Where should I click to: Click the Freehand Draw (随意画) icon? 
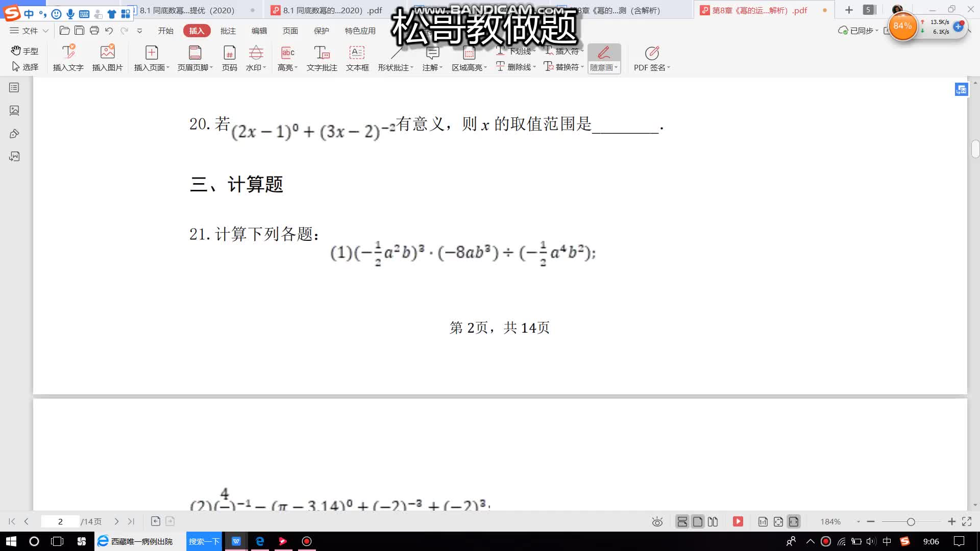pyautogui.click(x=604, y=53)
